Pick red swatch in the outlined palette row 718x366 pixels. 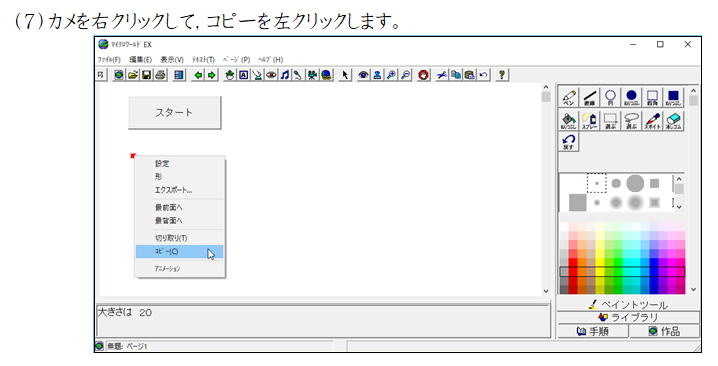click(x=573, y=272)
